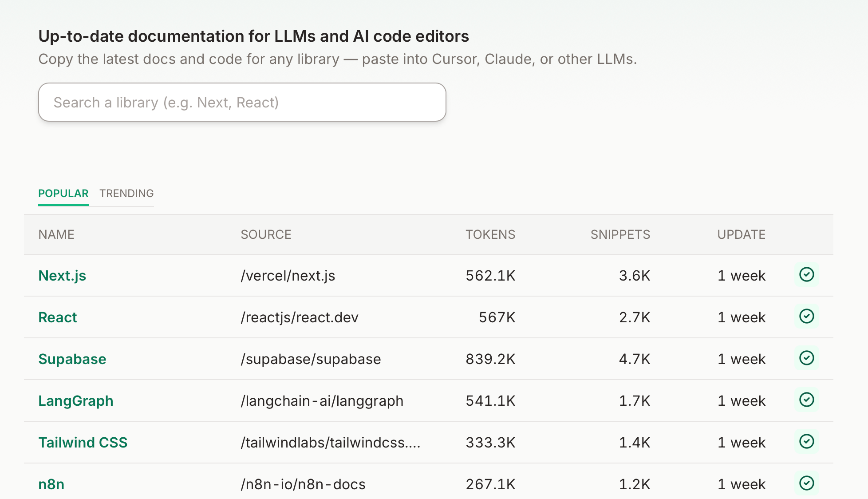Click the 839.2K tokens value
The width and height of the screenshot is (868, 499).
[490, 359]
